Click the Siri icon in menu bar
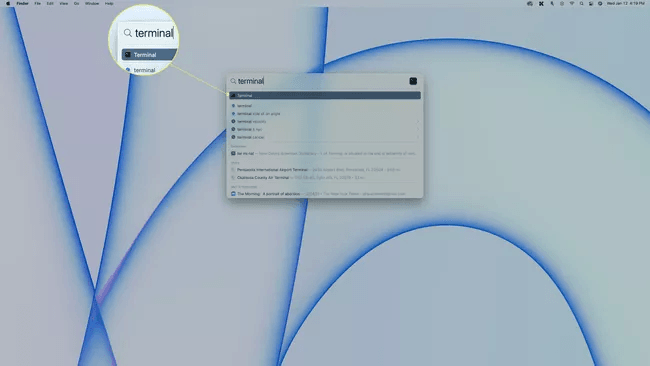The width and height of the screenshot is (650, 366). pyautogui.click(x=600, y=3)
